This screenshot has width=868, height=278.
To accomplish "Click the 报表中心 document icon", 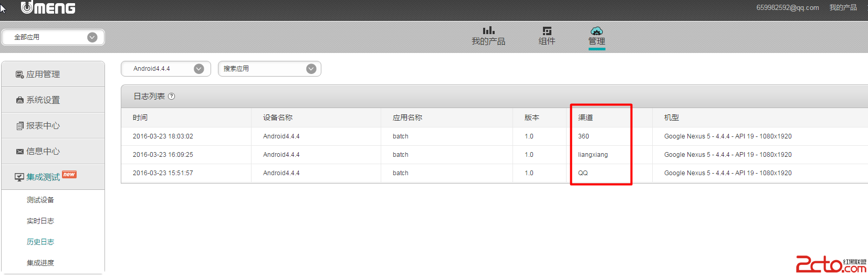I will [19, 126].
